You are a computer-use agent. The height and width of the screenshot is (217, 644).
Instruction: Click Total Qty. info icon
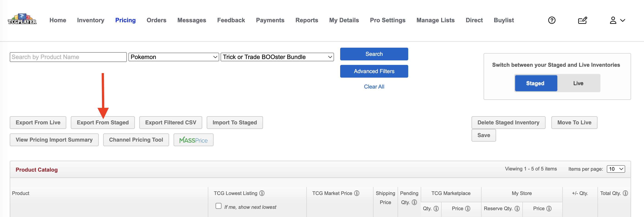tap(625, 193)
